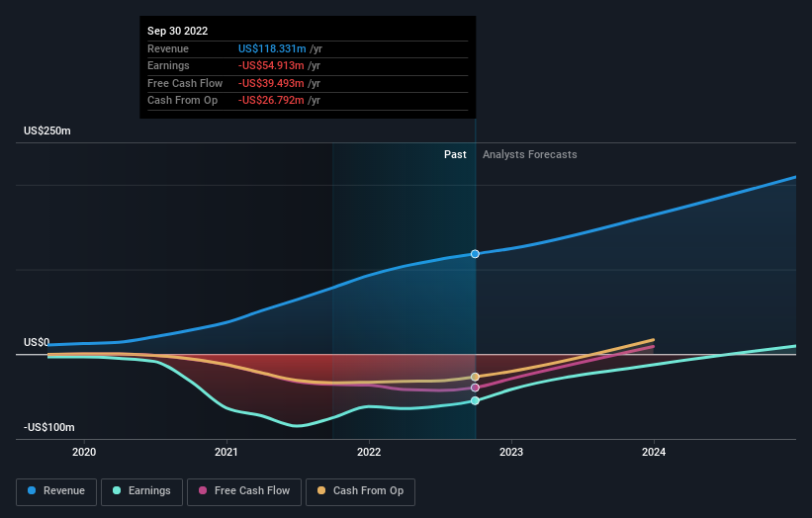Viewport: 812px width, 518px height.
Task: Click the US$0 y-axis label
Action: coord(37,343)
